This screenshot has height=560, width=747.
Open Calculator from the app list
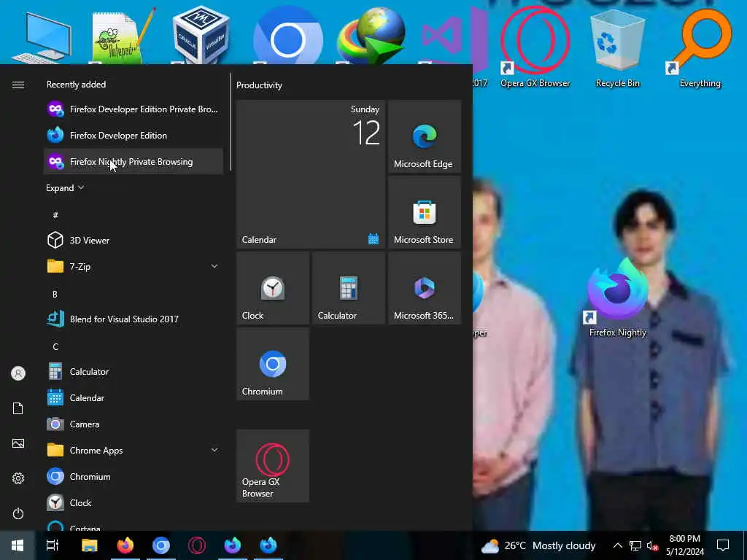133,371
